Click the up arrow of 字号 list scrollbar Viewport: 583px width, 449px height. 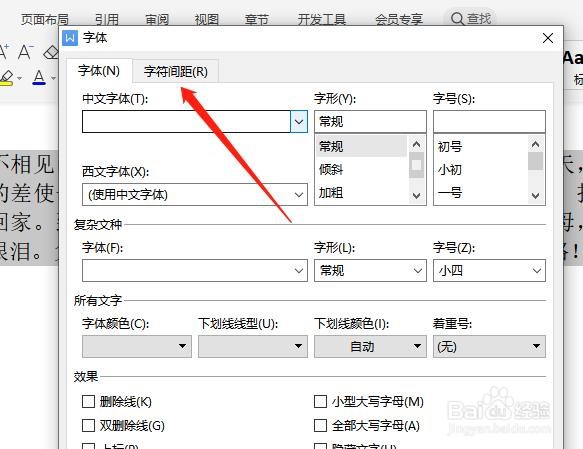pos(535,144)
